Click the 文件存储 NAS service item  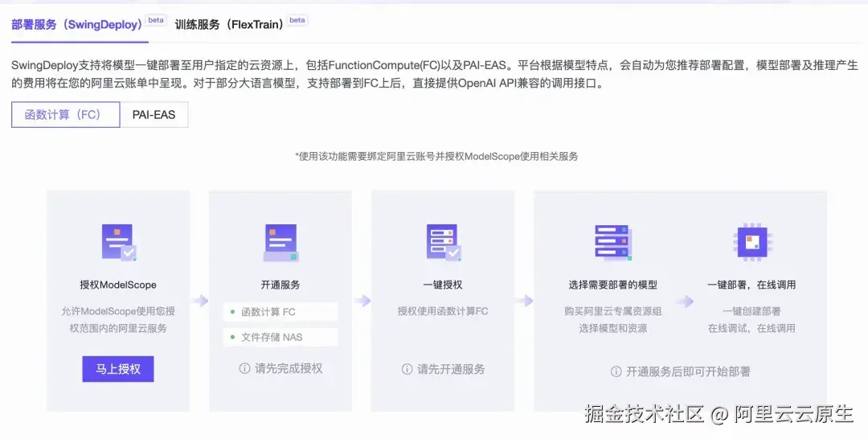pos(280,337)
